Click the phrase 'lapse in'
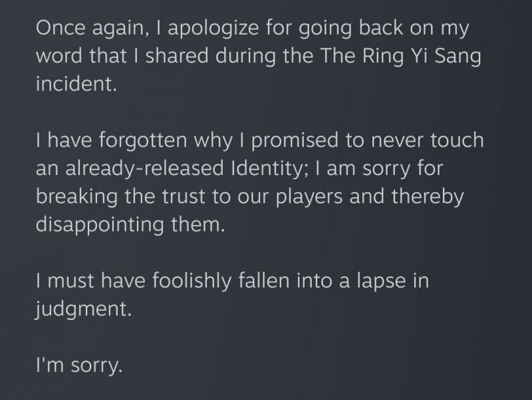This screenshot has width=532, height=400. (x=392, y=282)
